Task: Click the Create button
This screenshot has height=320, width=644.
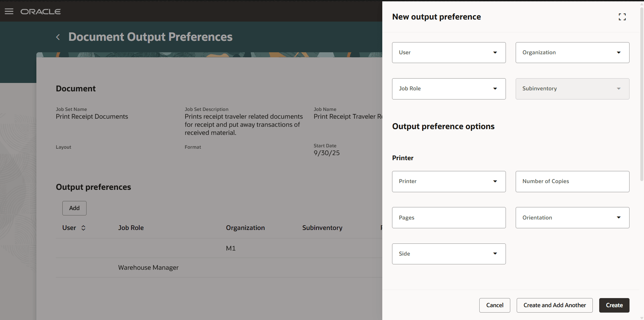Action: [x=614, y=305]
